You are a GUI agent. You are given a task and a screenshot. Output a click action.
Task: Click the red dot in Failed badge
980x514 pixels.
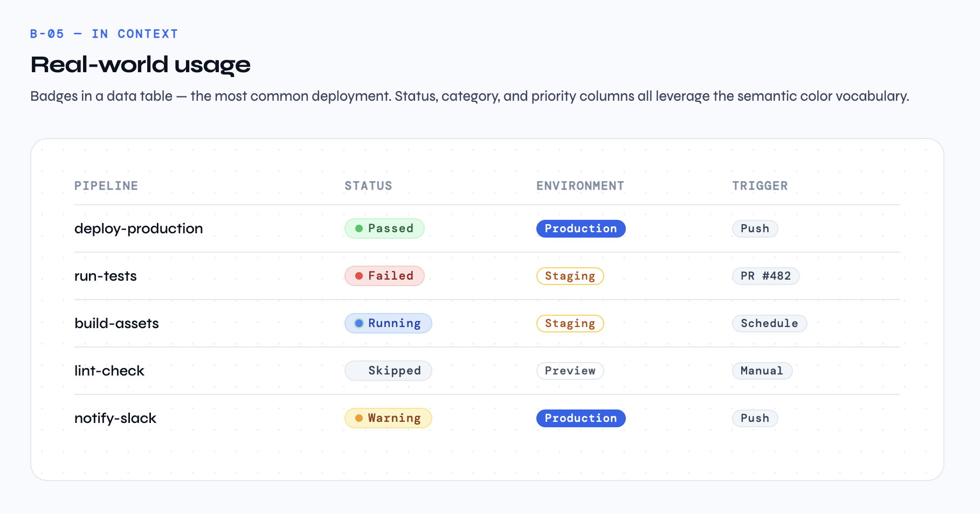point(359,276)
